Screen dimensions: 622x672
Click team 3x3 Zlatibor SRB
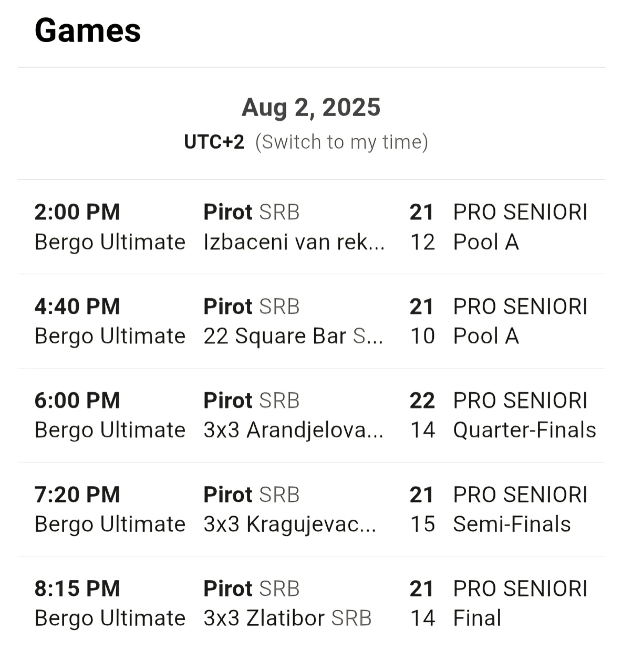click(x=287, y=618)
